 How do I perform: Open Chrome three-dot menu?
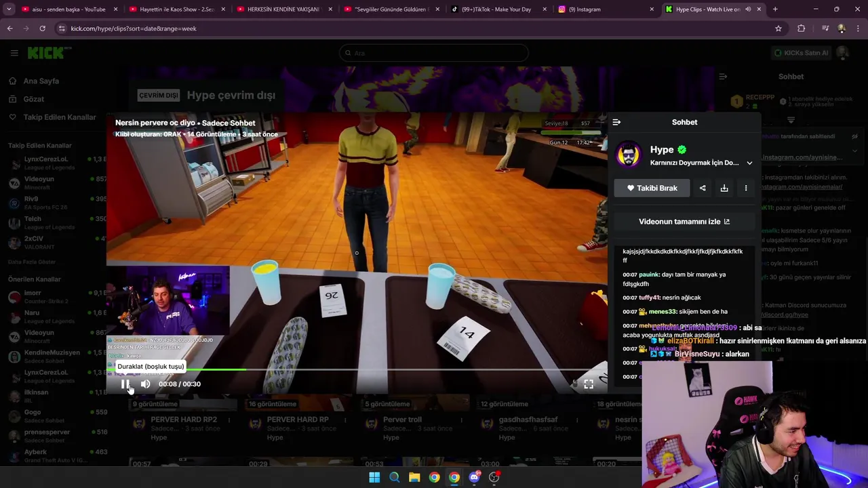click(x=858, y=28)
